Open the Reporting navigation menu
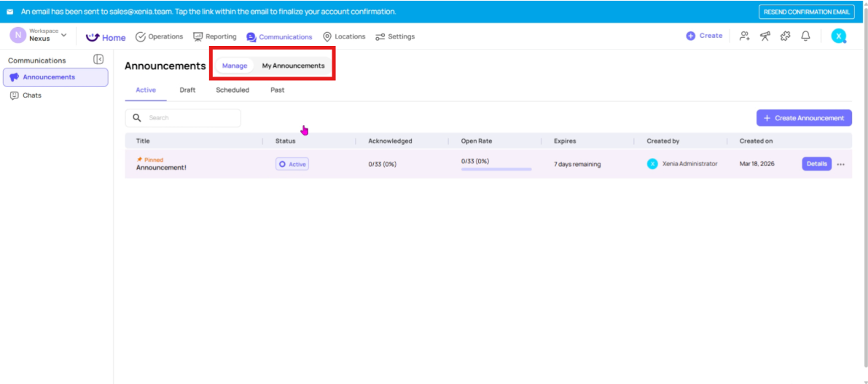The width and height of the screenshot is (868, 384). point(215,36)
